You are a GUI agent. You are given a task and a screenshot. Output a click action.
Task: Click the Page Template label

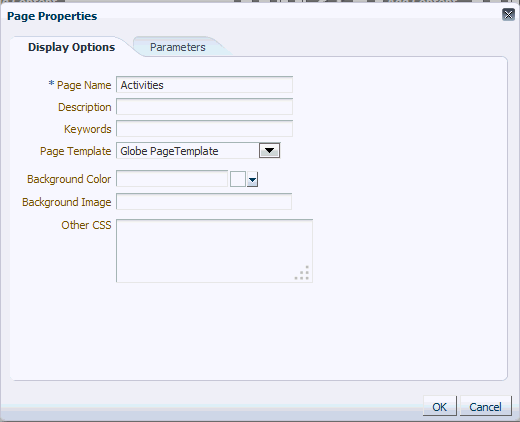tap(76, 151)
